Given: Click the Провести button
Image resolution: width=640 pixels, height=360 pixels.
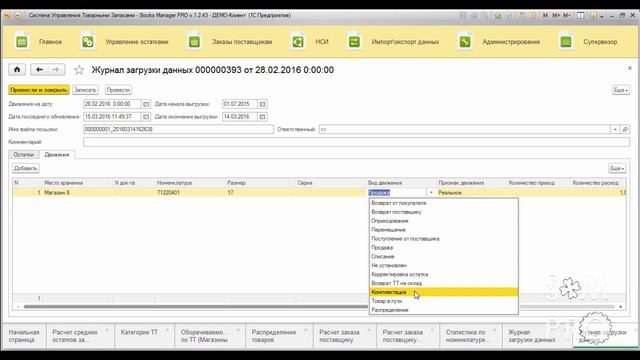Looking at the screenshot, I should point(118,90).
